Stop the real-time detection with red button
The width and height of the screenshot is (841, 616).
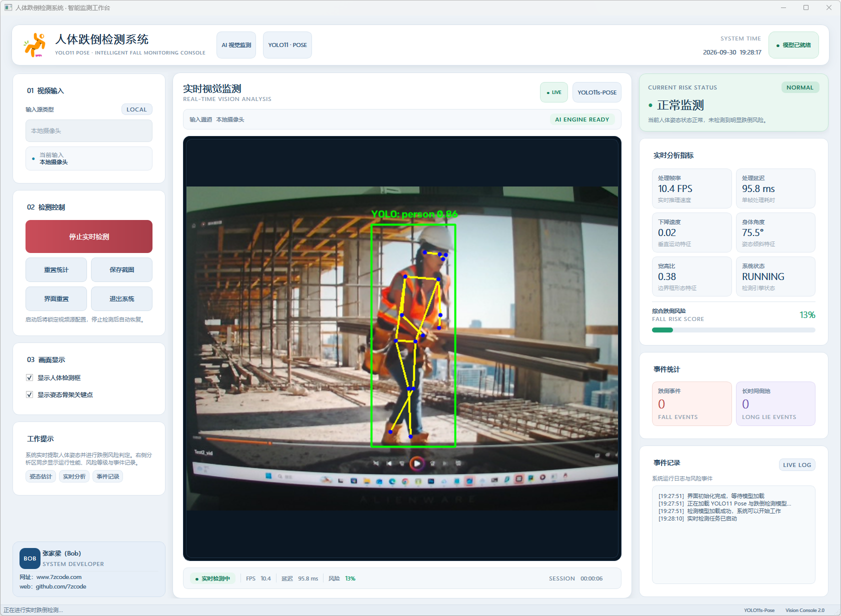coord(89,236)
